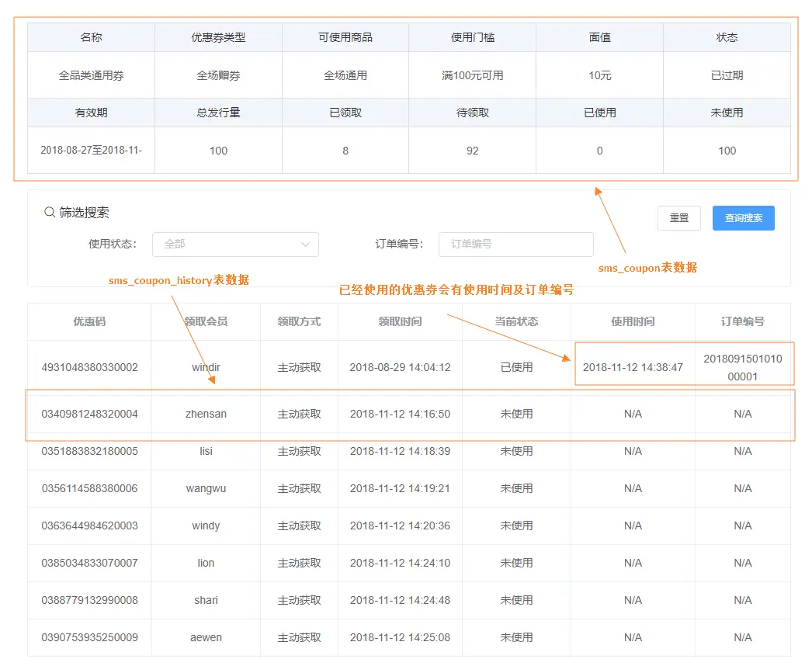Click the search magnifier icon beside 筛选搜索
Image resolution: width=812 pixels, height=666 pixels.
click(x=50, y=213)
